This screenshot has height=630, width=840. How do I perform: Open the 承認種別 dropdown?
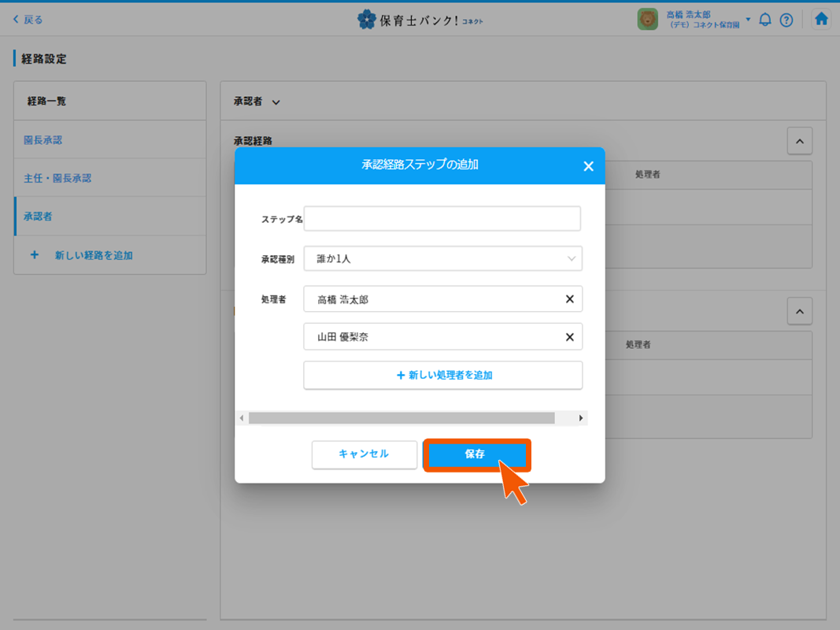(442, 258)
